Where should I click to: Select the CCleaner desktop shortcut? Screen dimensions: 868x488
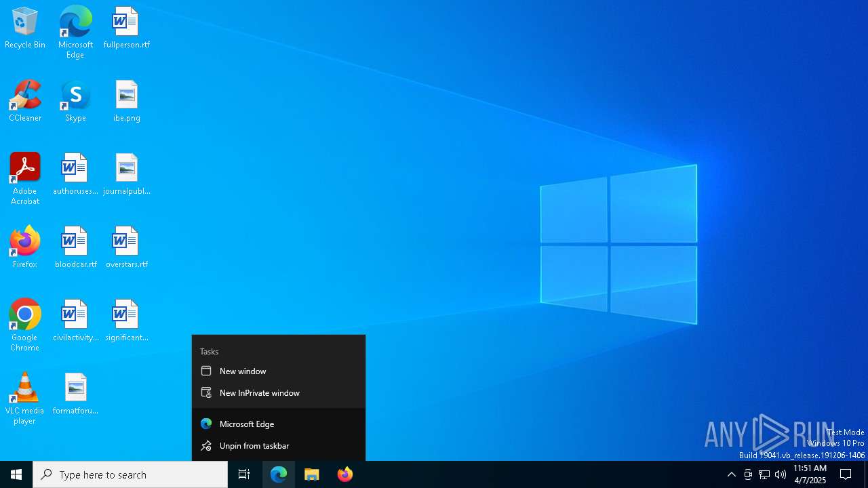click(25, 102)
